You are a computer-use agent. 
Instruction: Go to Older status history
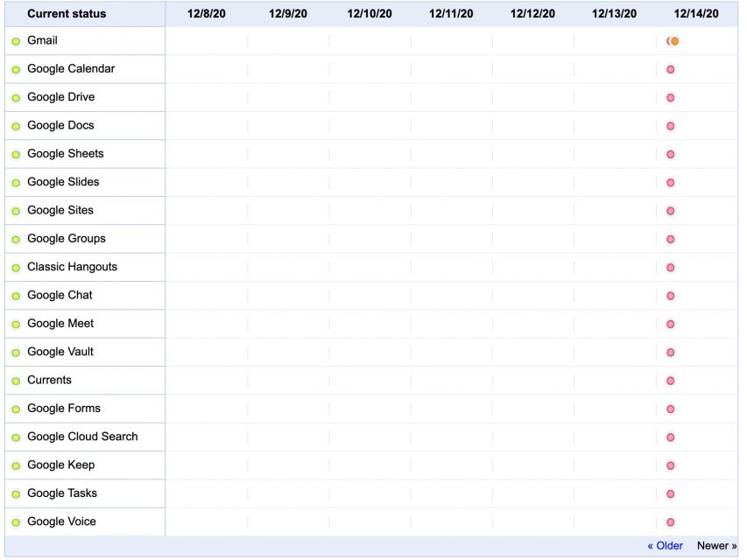pyautogui.click(x=666, y=546)
